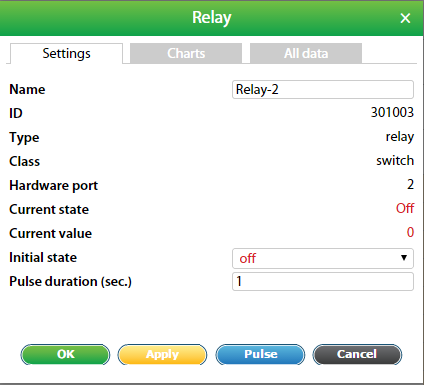Click the green Relay title bar text

tap(212, 18)
